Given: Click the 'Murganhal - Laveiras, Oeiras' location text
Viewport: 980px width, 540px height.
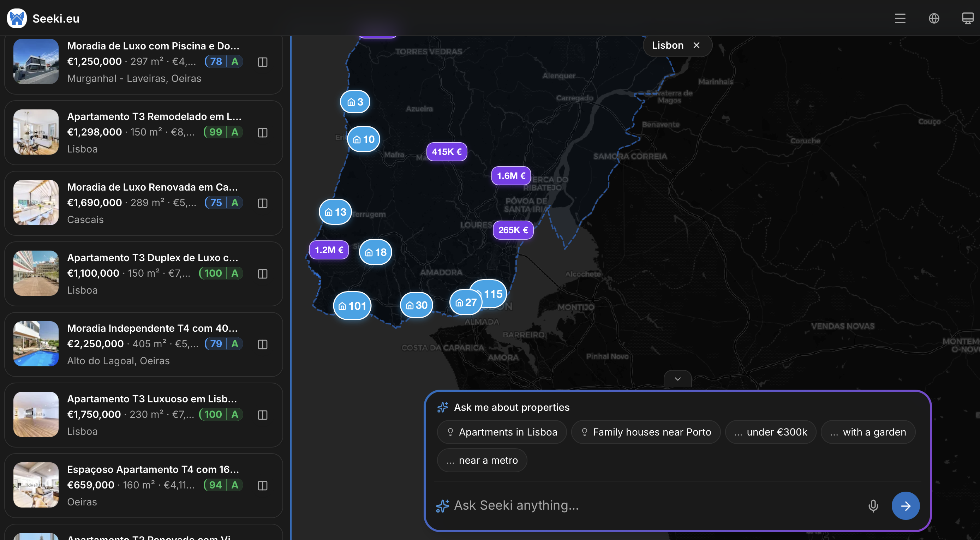Looking at the screenshot, I should pos(134,78).
